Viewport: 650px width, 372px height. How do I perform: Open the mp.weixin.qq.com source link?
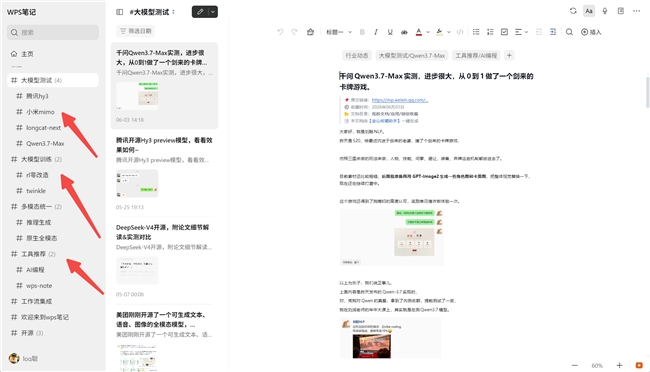400,100
